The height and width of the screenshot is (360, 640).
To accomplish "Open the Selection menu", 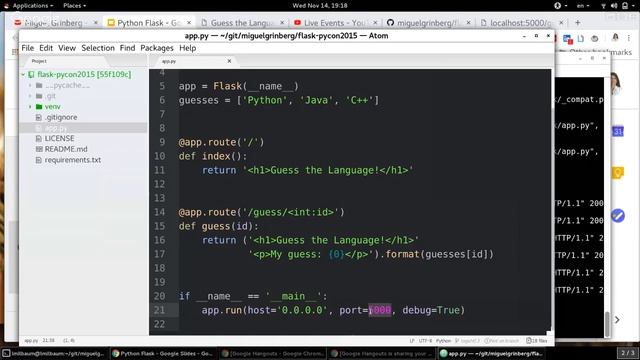I will point(98,48).
